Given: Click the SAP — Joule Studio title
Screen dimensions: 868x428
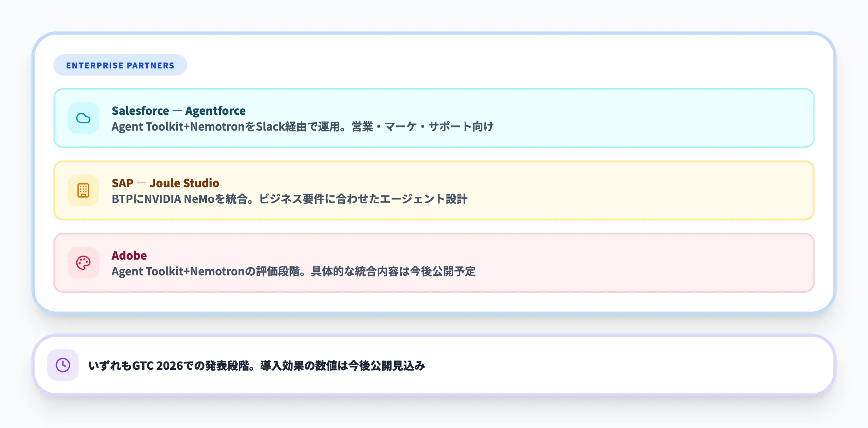Looking at the screenshot, I should coord(166,183).
